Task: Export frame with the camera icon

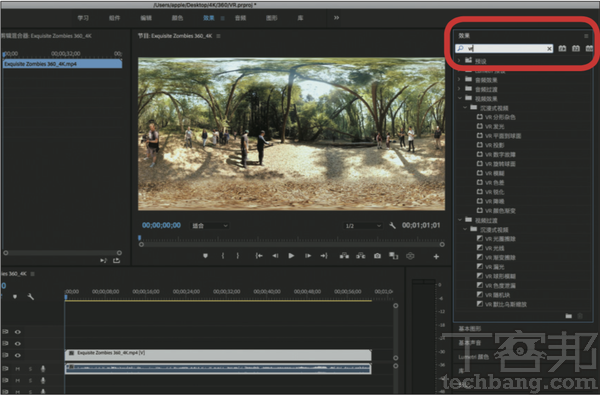Action: 378,256
